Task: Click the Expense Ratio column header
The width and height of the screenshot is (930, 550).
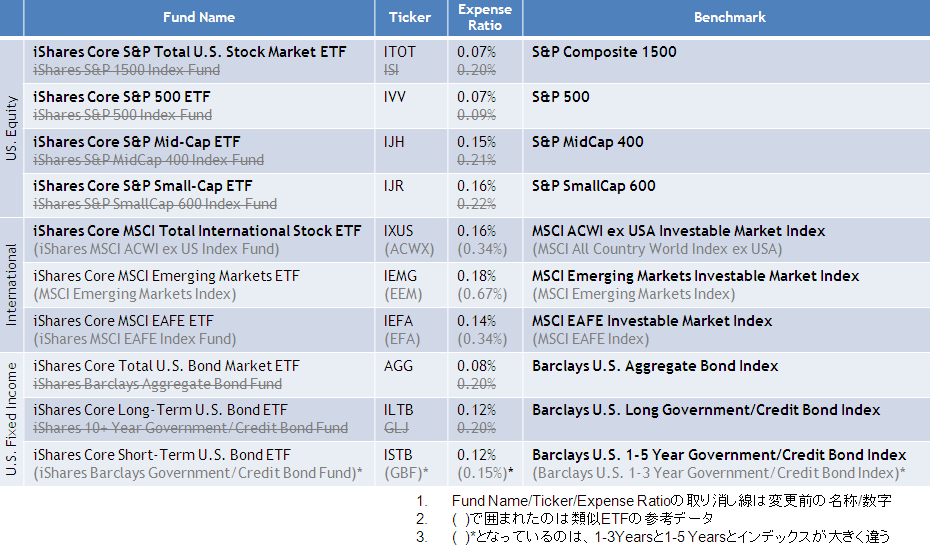Action: click(x=484, y=17)
